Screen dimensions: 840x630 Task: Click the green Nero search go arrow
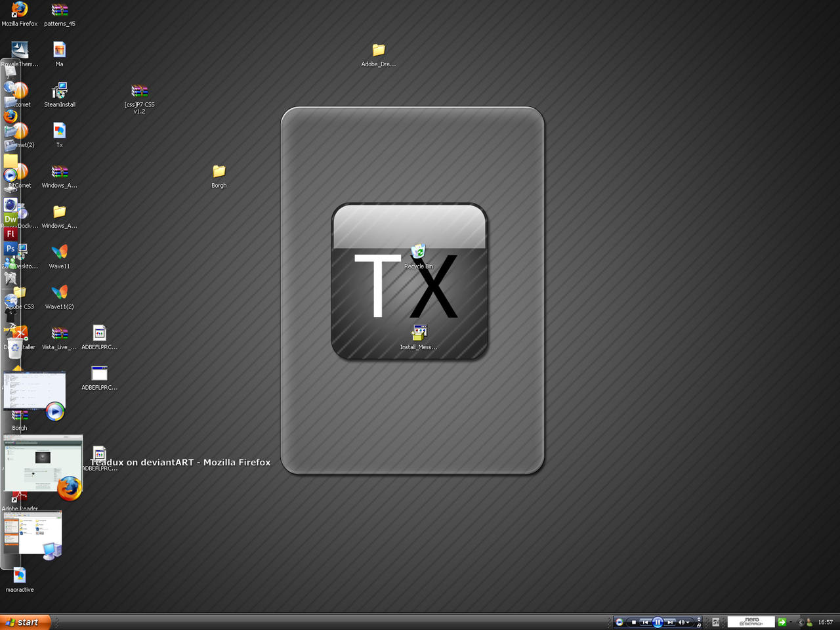782,622
